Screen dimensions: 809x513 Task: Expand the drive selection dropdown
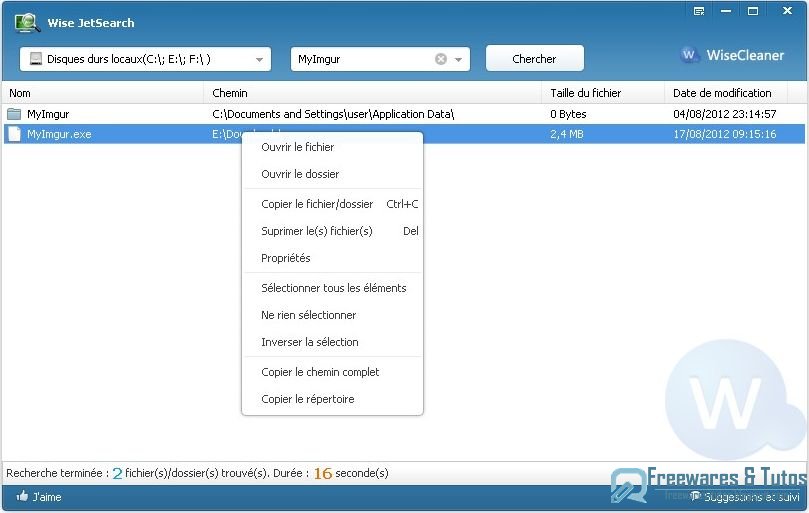pyautogui.click(x=259, y=60)
